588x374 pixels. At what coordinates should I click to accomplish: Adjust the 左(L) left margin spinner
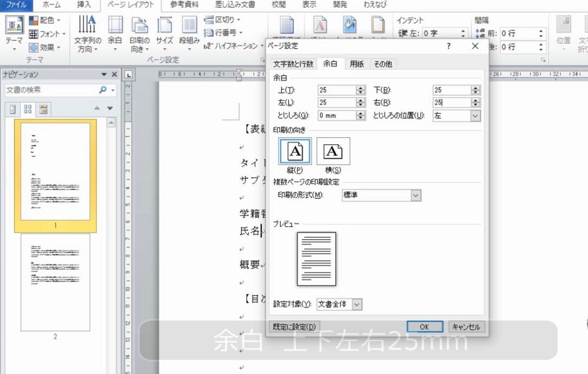[361, 102]
